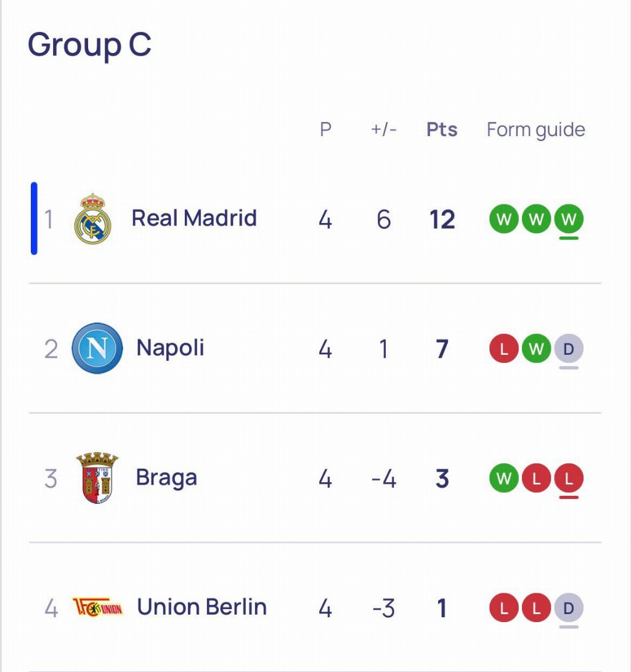Click the Real Madrid club crest
This screenshot has height=672, width=631.
click(93, 219)
